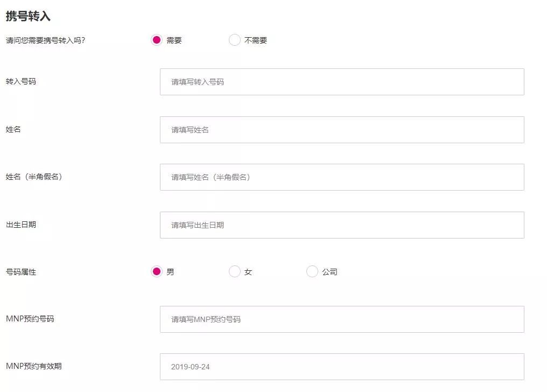Click the 出生日期 input field
This screenshot has height=392, width=547.
342,225
